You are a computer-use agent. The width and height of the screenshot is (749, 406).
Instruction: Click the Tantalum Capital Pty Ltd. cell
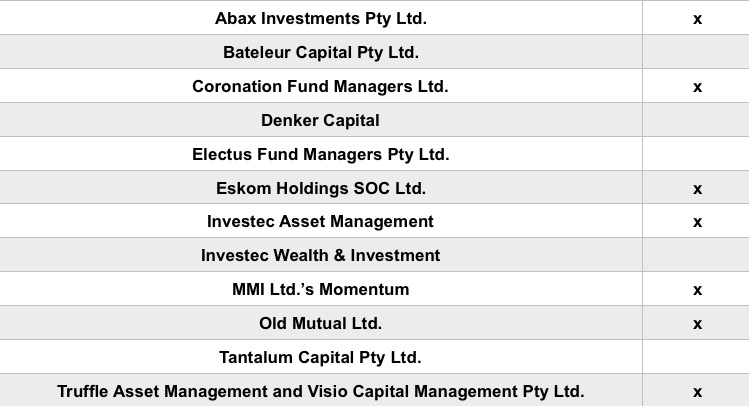click(x=320, y=357)
